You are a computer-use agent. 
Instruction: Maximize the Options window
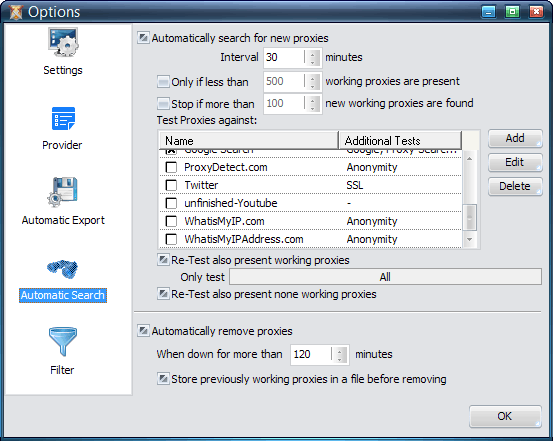tap(512, 12)
